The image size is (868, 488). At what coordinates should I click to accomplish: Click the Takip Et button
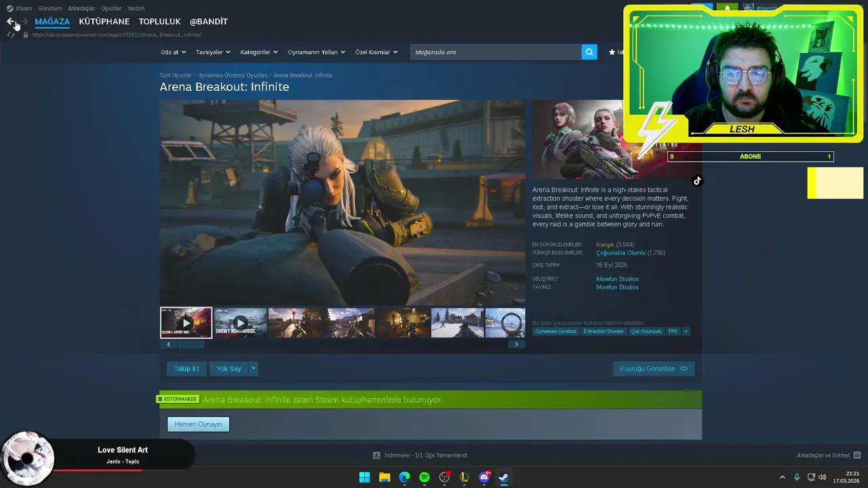click(186, 369)
